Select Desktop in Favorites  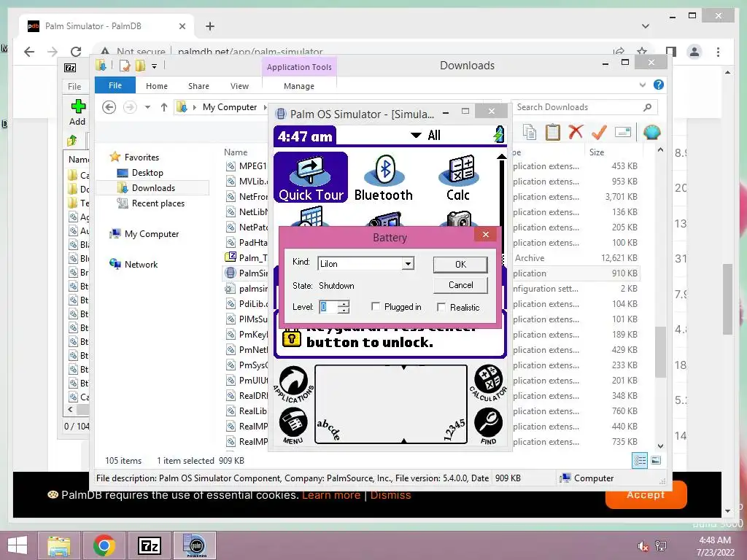147,172
